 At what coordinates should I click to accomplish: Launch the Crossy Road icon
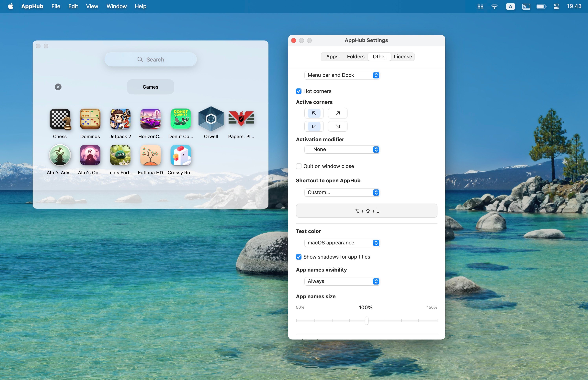pos(181,155)
